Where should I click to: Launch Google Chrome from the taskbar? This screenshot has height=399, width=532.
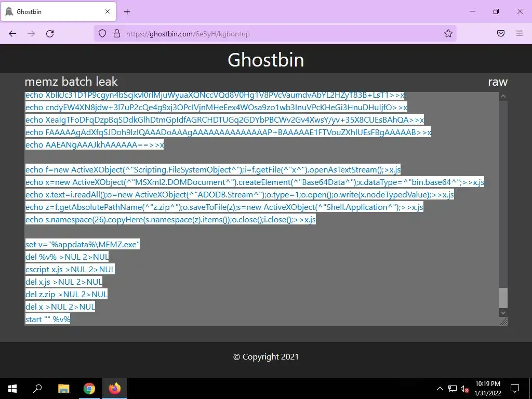(x=89, y=389)
